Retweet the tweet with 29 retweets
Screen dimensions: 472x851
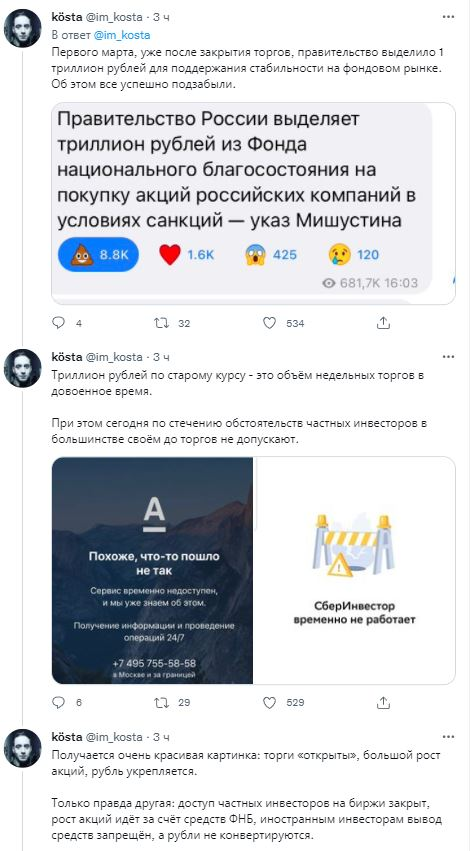pos(161,702)
